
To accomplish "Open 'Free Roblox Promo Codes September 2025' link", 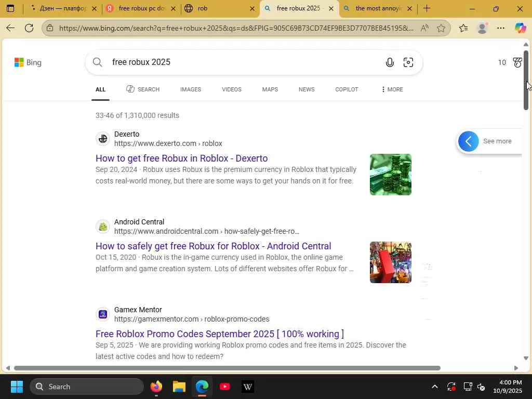I will pos(220,334).
